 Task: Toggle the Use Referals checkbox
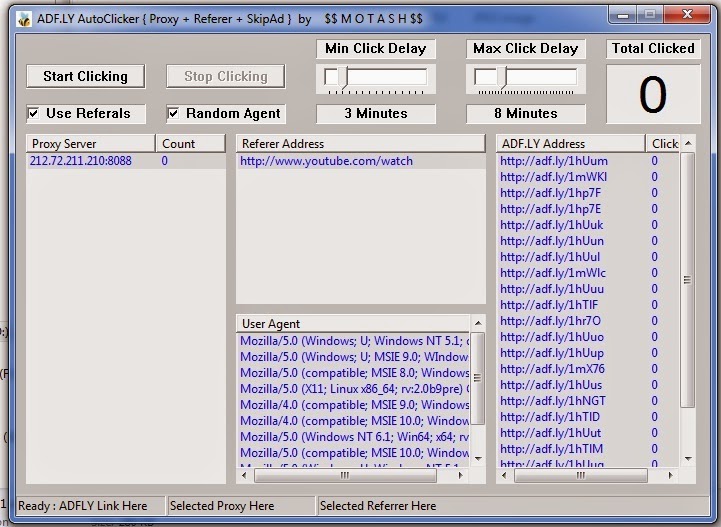tap(34, 113)
